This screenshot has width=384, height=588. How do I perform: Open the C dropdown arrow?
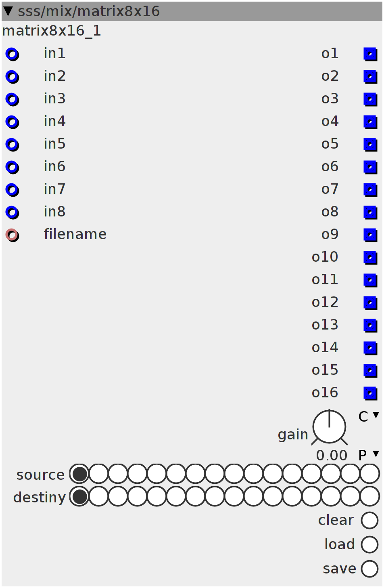coord(376,415)
